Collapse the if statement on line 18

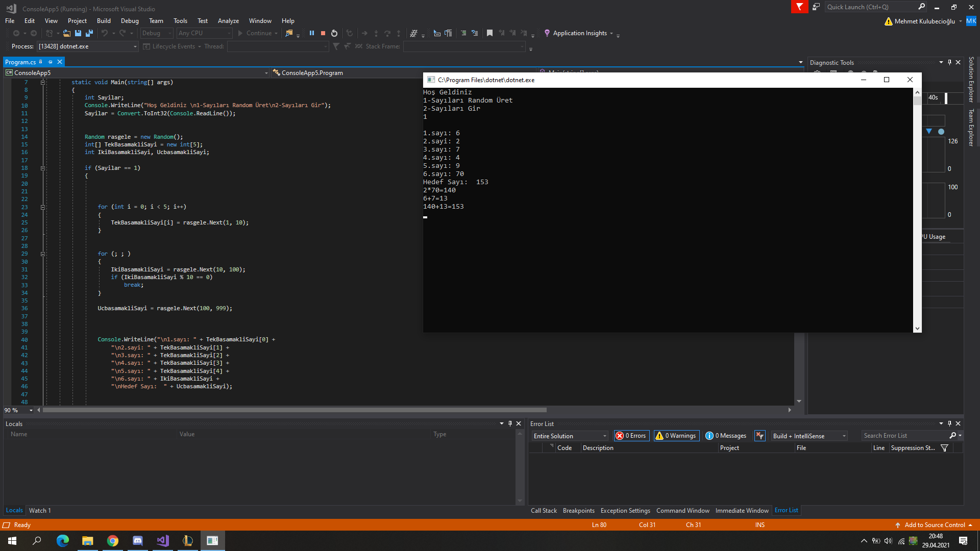(x=43, y=168)
